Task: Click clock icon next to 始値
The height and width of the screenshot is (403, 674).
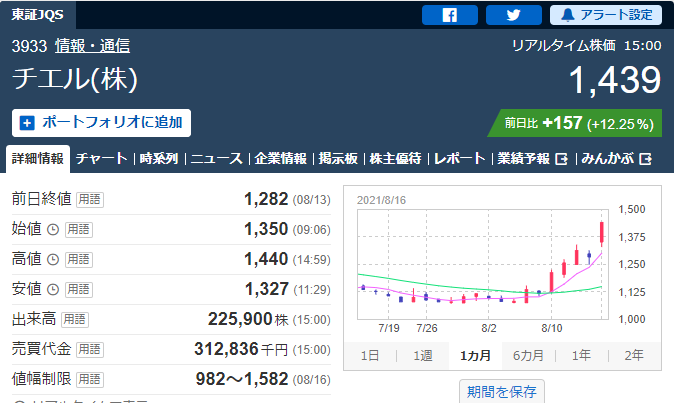Action: 53,229
